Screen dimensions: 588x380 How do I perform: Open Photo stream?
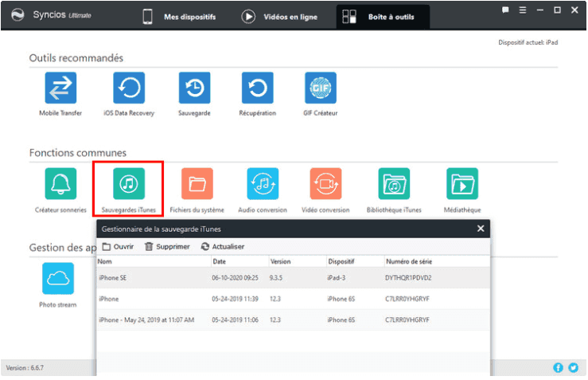coord(58,279)
